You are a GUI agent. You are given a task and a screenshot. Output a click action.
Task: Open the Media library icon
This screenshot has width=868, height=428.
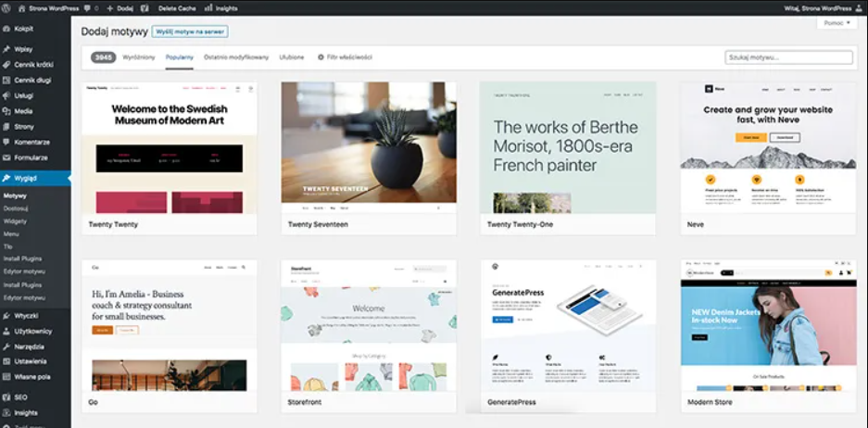[6, 111]
